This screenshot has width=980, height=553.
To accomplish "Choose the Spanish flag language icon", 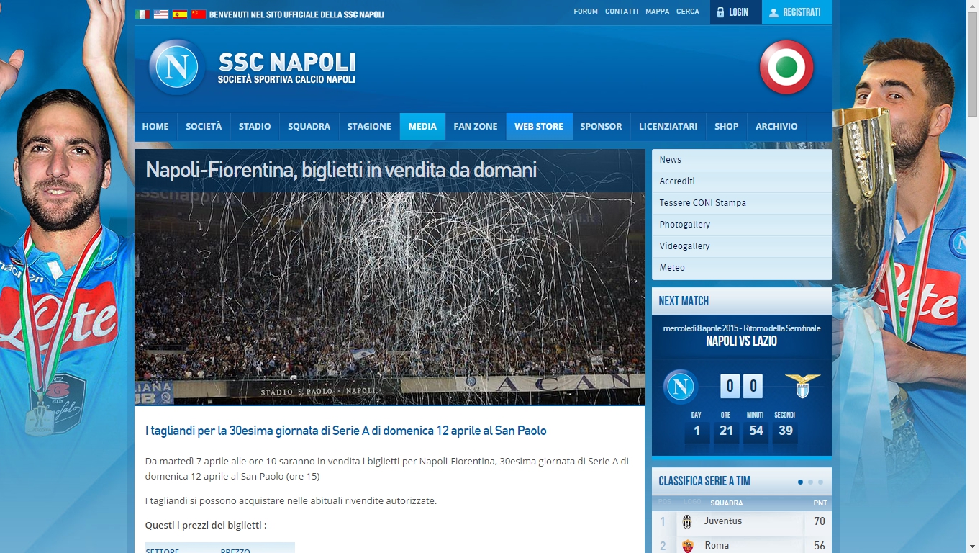I will point(180,14).
